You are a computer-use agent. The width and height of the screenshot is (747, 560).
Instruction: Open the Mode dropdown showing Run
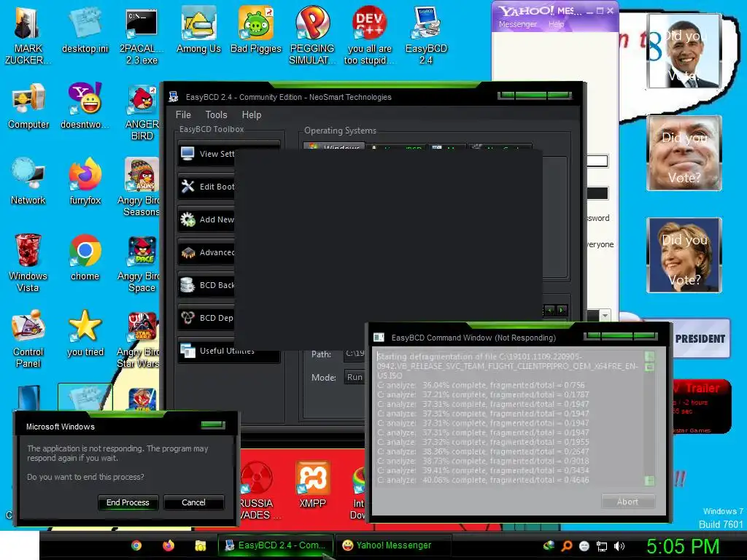click(355, 377)
